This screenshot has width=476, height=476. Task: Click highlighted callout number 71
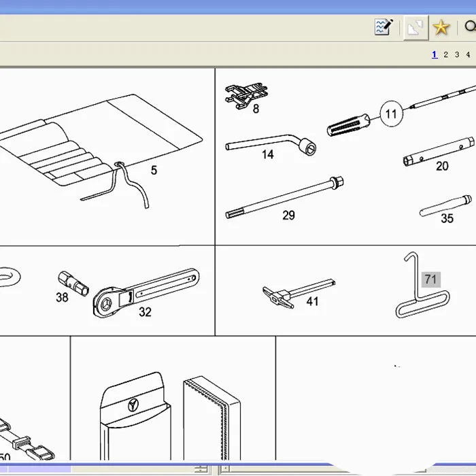coord(430,279)
